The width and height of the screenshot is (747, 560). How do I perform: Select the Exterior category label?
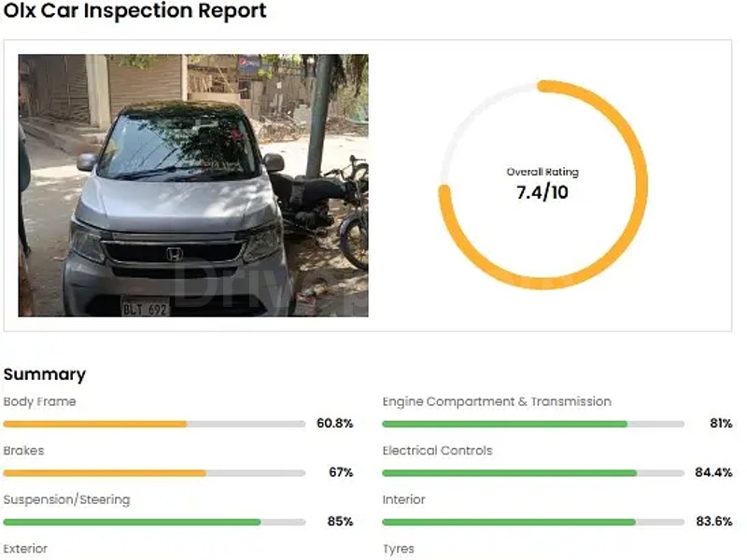(25, 549)
